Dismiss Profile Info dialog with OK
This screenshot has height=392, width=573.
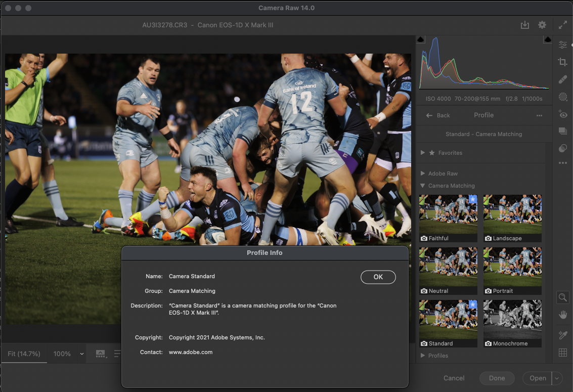coord(378,277)
